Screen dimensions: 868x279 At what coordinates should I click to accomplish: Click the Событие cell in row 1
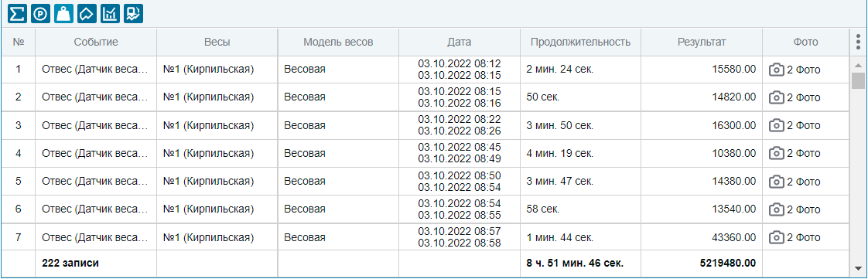tap(96, 70)
